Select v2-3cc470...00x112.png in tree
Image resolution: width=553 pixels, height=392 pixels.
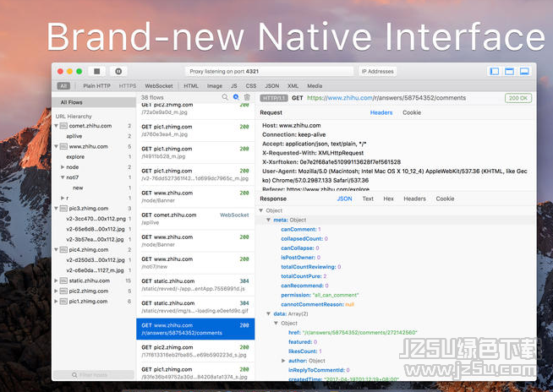[x=96, y=219]
